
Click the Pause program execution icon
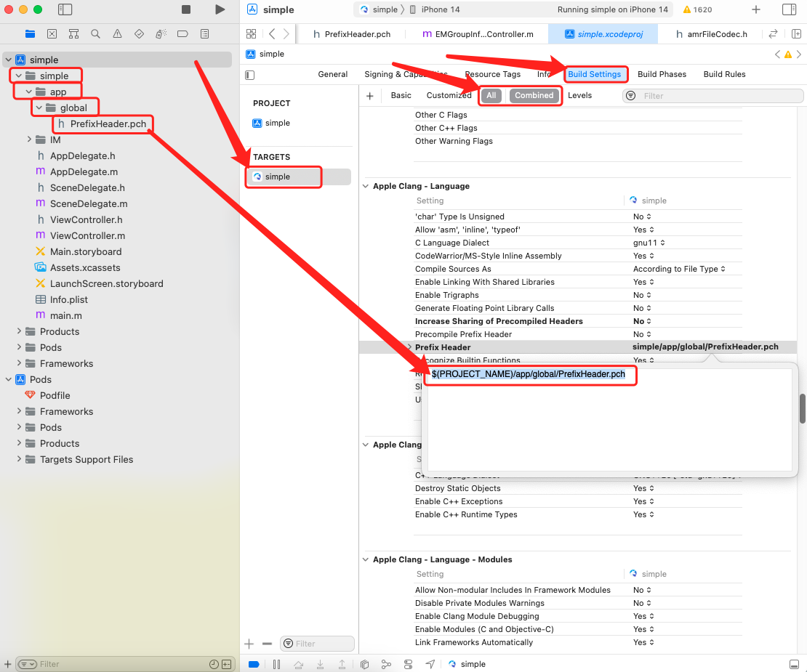coord(276,664)
